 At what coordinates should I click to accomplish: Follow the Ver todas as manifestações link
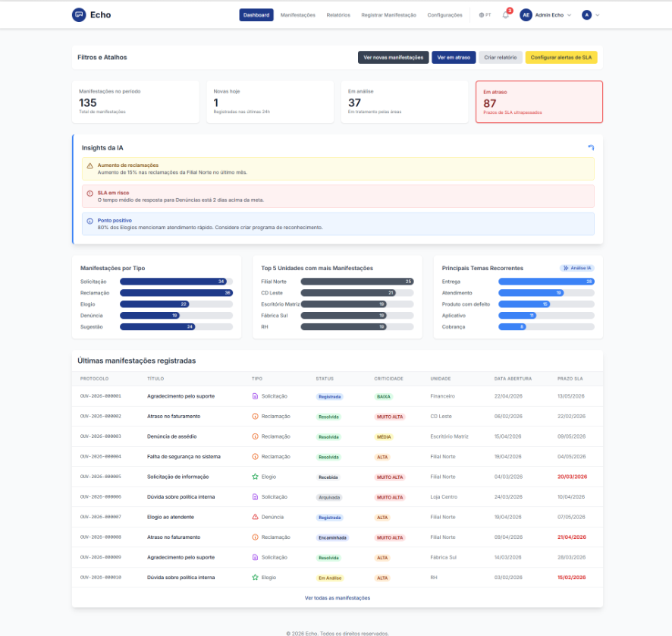[x=338, y=598]
